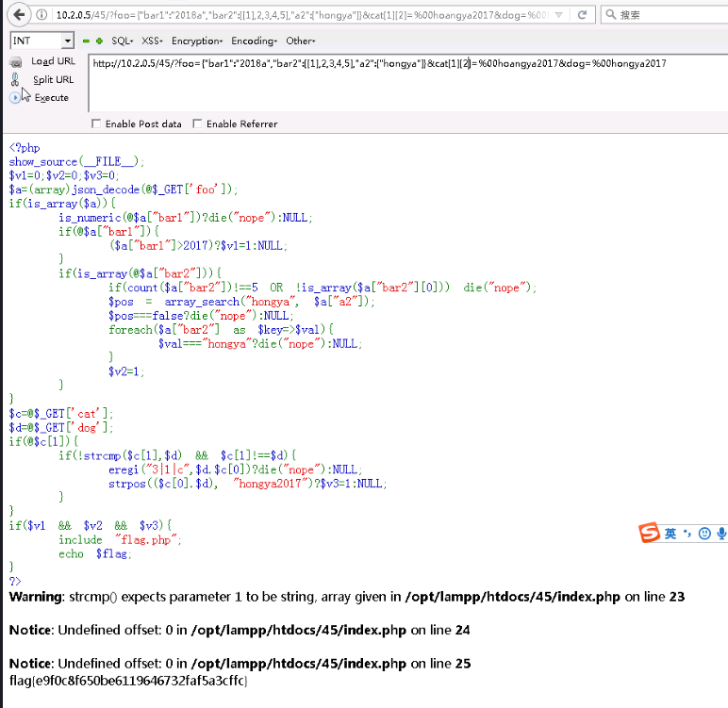Open the Sogou emoji smiley icon
Screen dimensions: 728x708
click(704, 534)
